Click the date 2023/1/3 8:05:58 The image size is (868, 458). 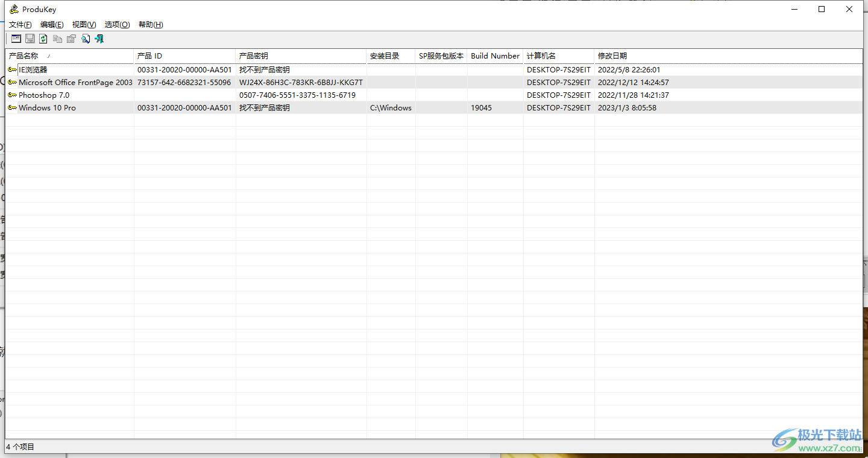(627, 107)
